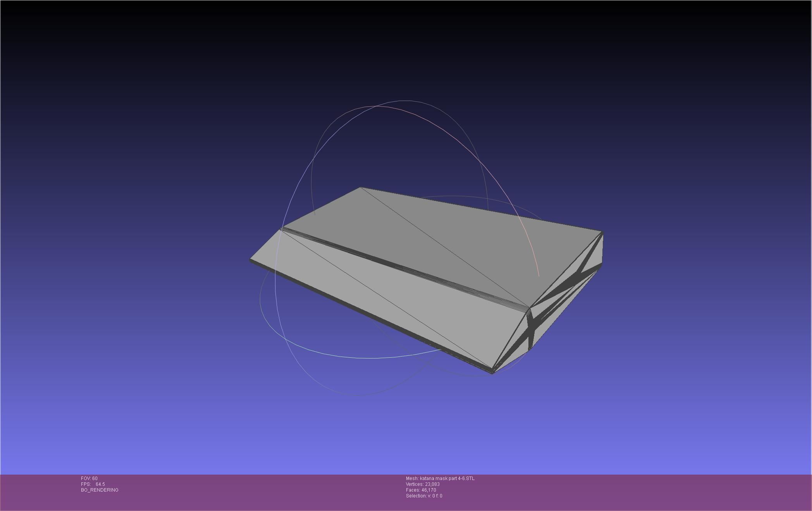Click the 'Selection: v: 0 f: 0' text
The width and height of the screenshot is (812, 511).
[x=424, y=496]
